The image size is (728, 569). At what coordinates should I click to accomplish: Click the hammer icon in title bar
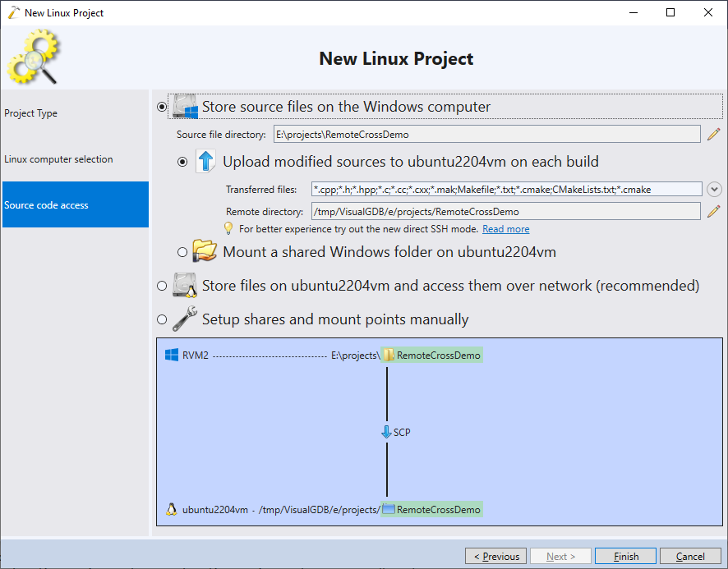[x=14, y=12]
